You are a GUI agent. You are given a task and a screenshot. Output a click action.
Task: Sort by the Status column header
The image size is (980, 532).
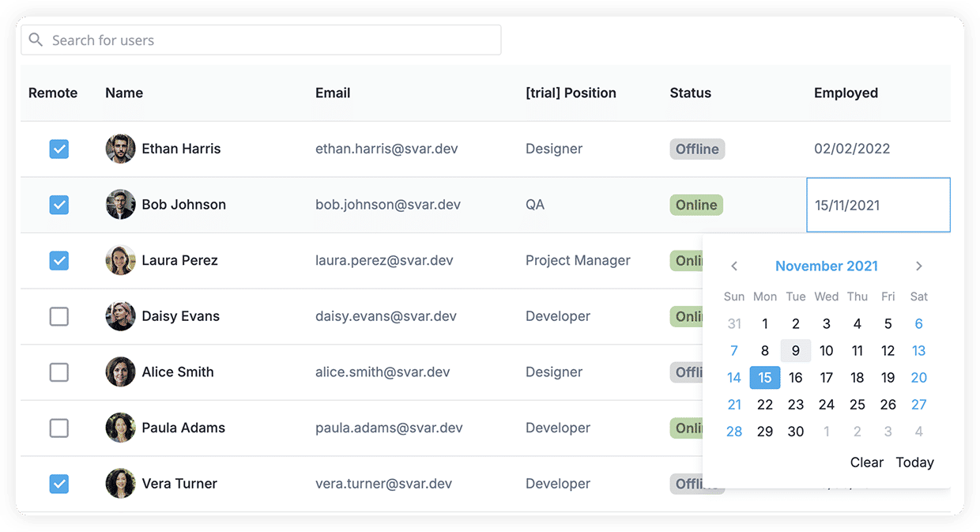(690, 92)
